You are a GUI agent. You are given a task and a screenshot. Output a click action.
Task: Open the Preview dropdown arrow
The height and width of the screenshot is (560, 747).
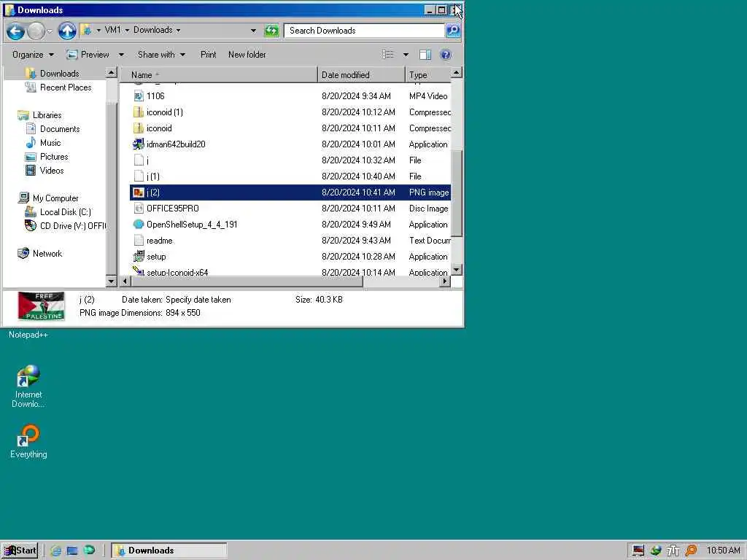121,55
